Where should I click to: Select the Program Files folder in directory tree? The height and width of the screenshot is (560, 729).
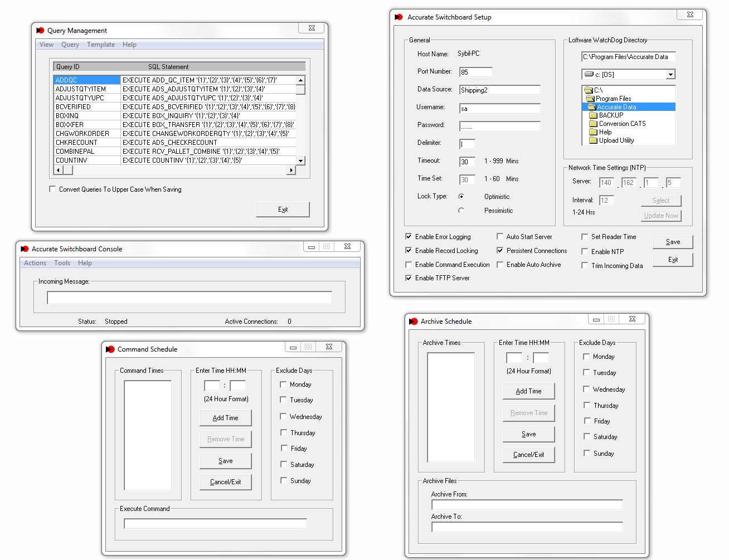(609, 99)
